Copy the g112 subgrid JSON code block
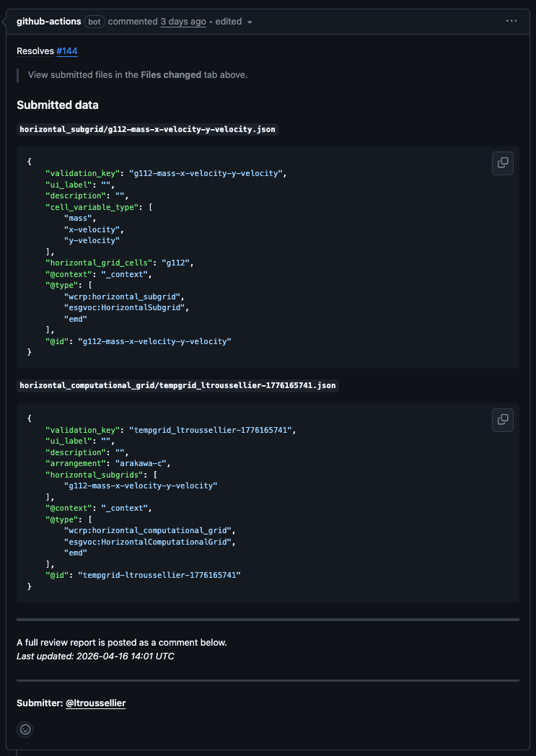 [x=502, y=163]
